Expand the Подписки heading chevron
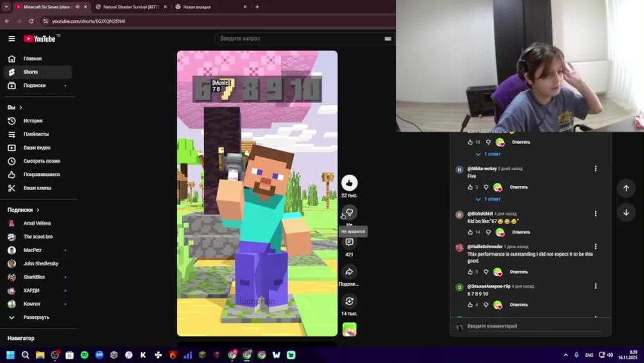Image resolution: width=644 pixels, height=363 pixels. pyautogui.click(x=38, y=210)
